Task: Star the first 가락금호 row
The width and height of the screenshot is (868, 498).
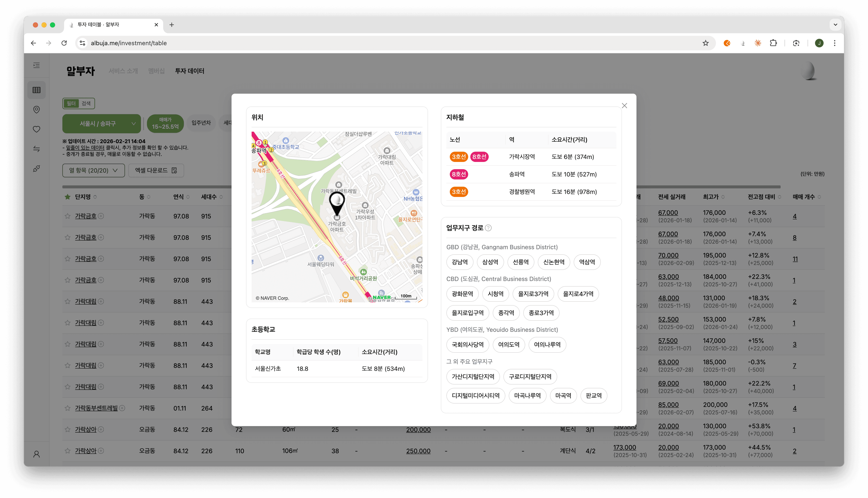Action: [67, 216]
